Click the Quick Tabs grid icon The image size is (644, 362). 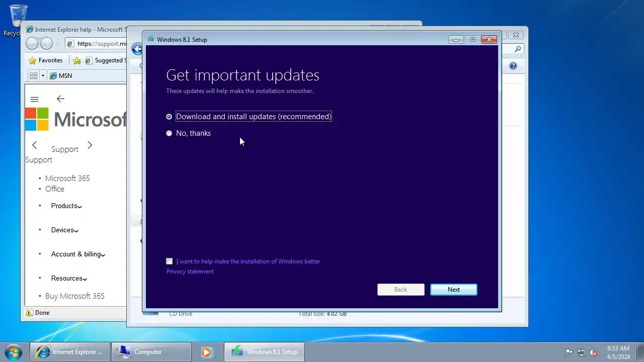pos(33,76)
